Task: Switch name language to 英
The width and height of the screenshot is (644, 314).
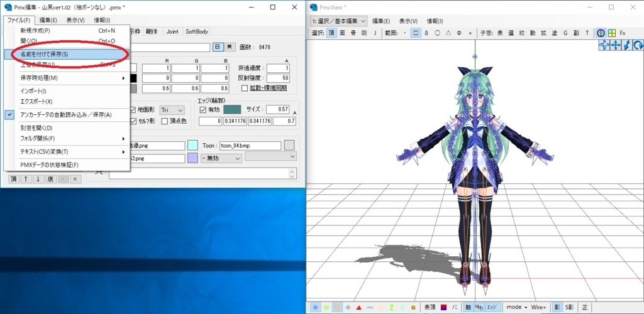Action: [230, 47]
